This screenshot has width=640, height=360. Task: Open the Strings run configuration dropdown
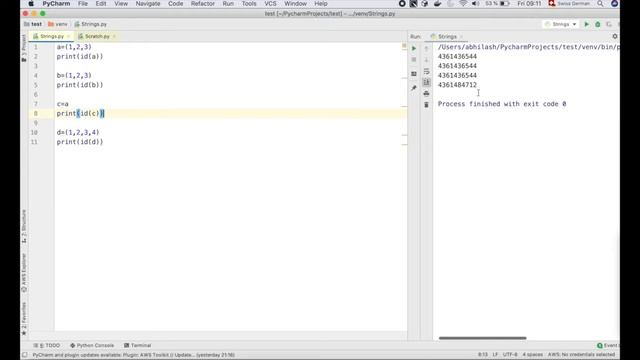[x=561, y=24]
